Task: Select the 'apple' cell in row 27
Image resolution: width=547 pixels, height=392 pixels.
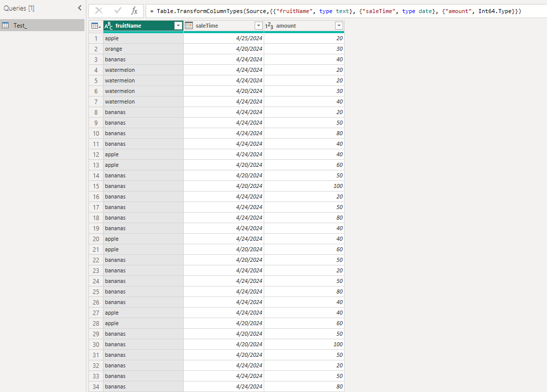Action: pyautogui.click(x=143, y=313)
